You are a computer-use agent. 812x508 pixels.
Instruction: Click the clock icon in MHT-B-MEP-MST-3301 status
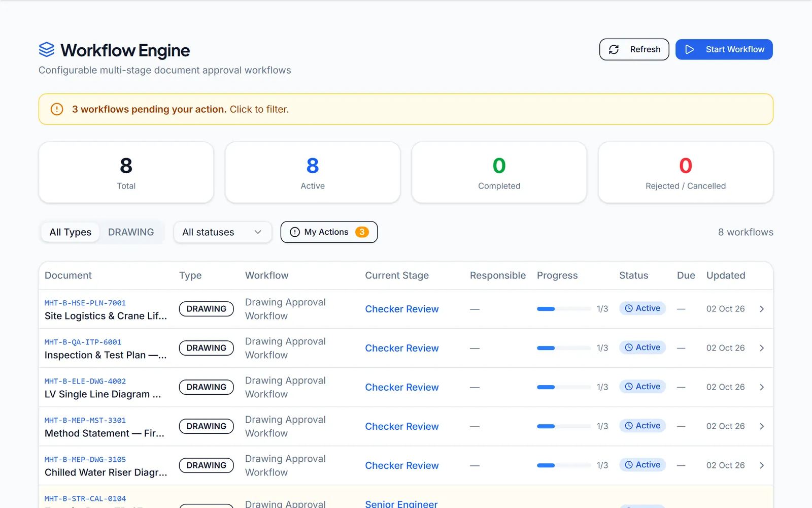tap(629, 426)
